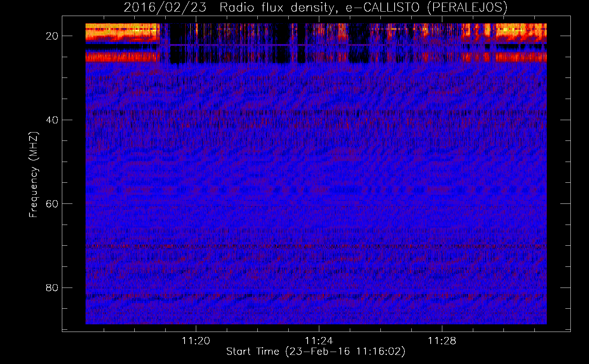Click the 11:20 time tick label
Screen dimensions: 589x364
coord(196,341)
